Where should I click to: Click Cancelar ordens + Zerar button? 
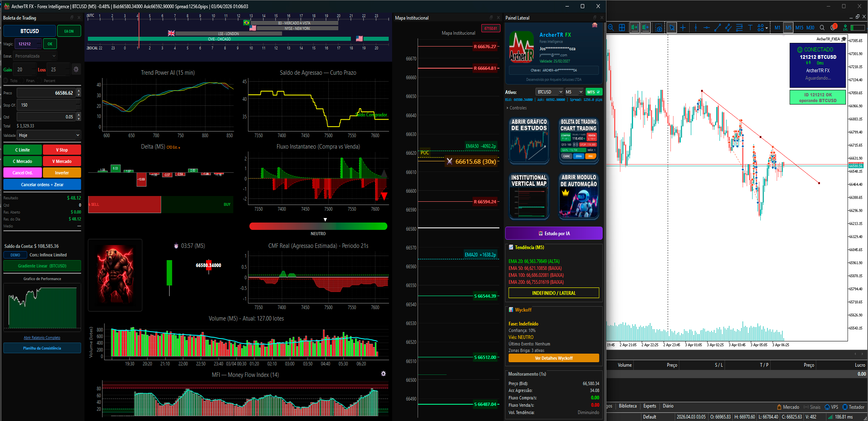(x=42, y=185)
